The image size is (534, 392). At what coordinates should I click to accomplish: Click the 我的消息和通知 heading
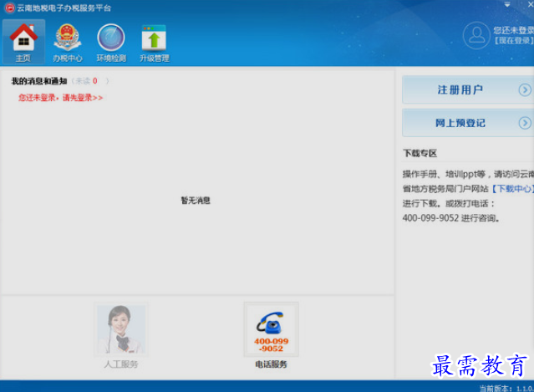click(x=39, y=81)
